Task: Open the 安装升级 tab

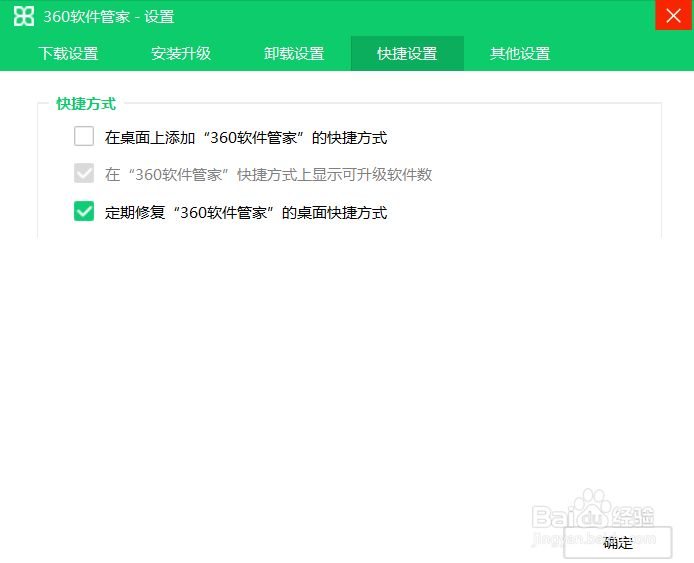Action: [181, 54]
